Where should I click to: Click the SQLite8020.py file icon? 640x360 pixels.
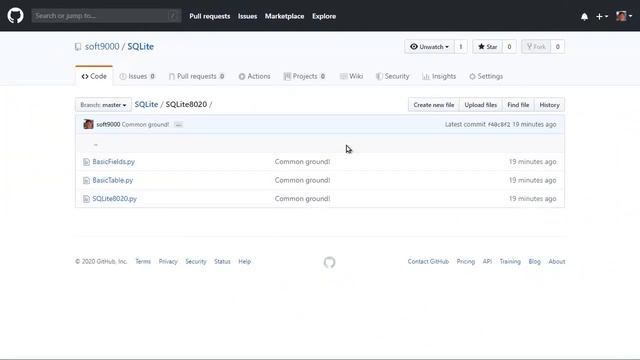86,199
